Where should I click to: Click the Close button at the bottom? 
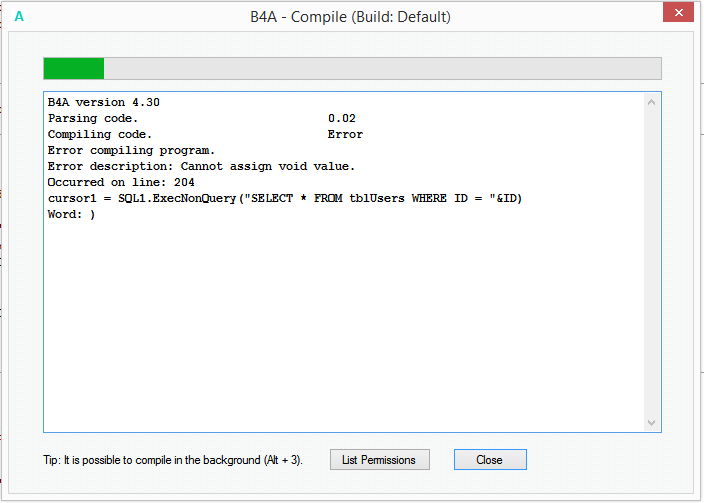click(489, 460)
